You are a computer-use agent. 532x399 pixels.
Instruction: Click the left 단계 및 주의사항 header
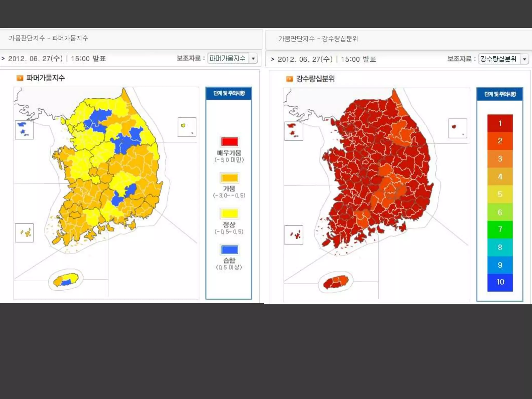[229, 93]
